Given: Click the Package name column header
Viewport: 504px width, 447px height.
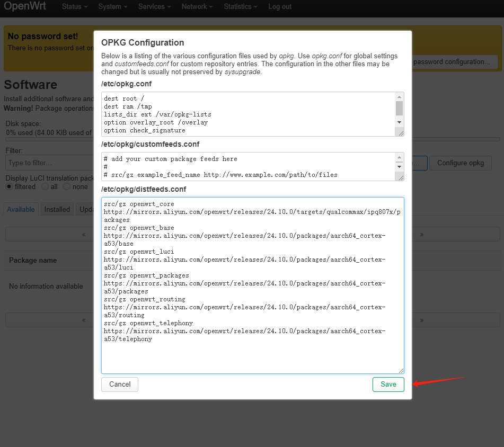Looking at the screenshot, I should click(33, 261).
